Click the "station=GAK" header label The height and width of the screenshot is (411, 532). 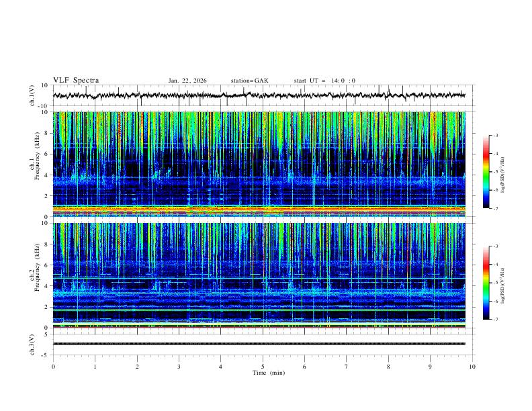coord(249,81)
